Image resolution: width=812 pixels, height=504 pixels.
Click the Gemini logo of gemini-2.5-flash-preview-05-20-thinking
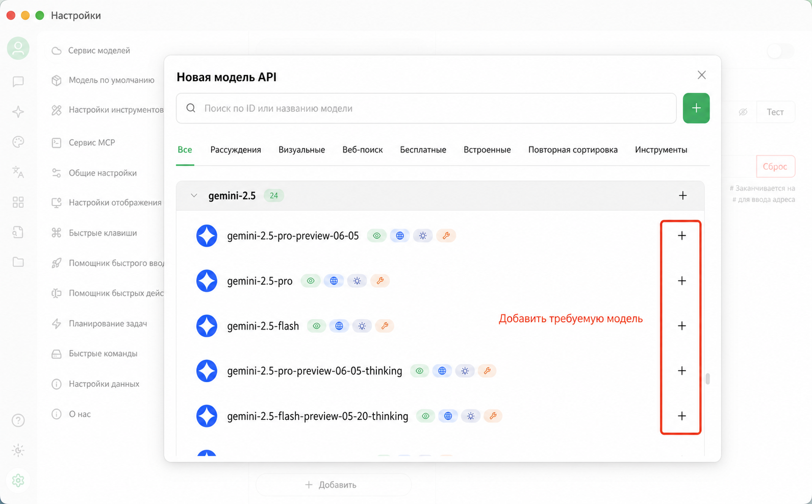coord(207,416)
